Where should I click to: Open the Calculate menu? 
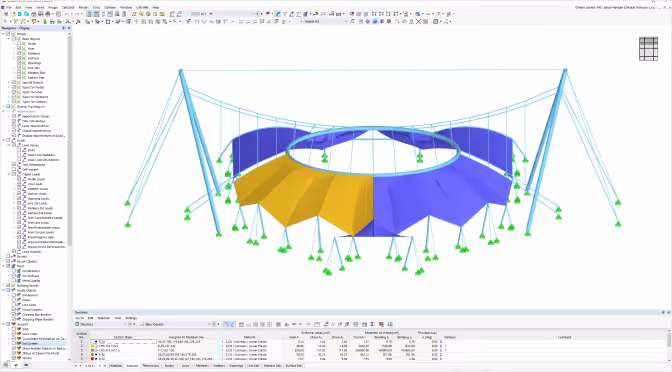pyautogui.click(x=68, y=7)
